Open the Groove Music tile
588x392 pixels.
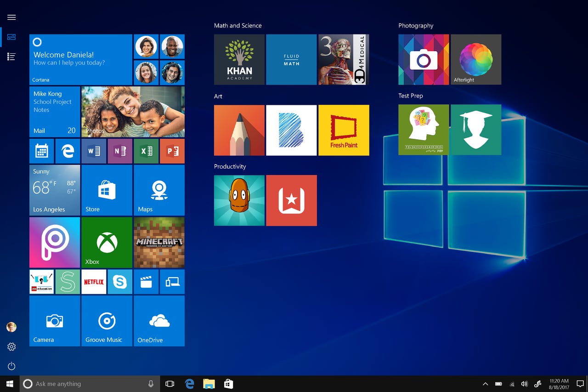[x=107, y=321]
